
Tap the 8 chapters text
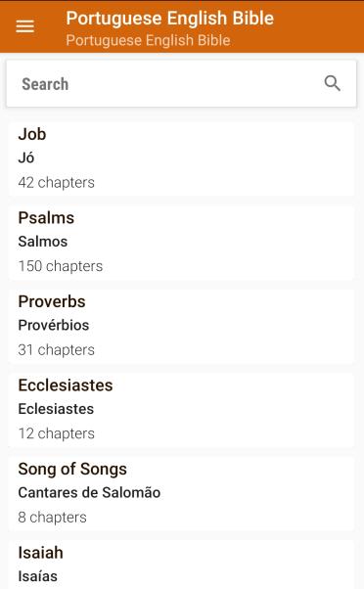[52, 518]
